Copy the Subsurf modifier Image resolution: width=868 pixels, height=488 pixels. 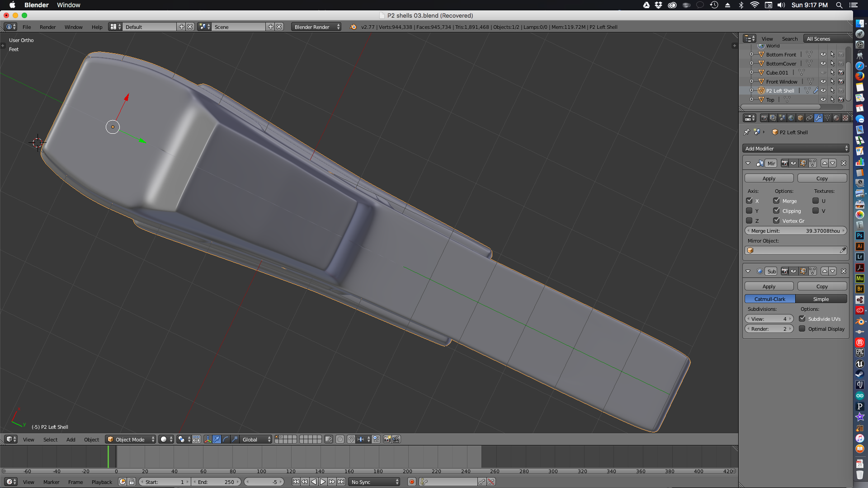822,286
